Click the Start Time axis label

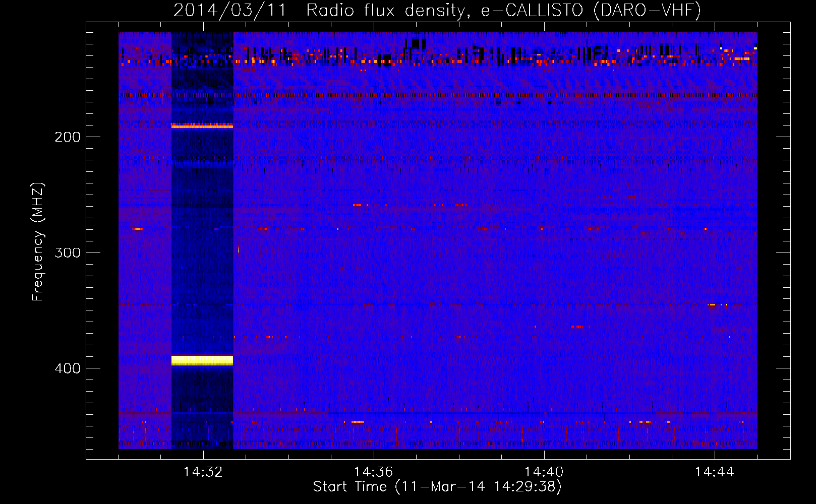click(437, 487)
